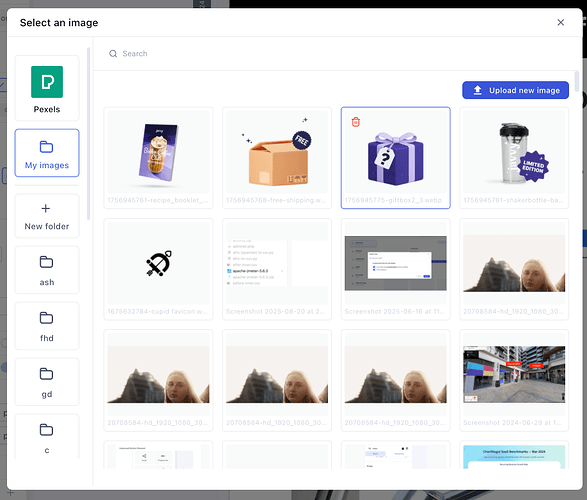
Task: Click the Search input field
Action: point(337,54)
